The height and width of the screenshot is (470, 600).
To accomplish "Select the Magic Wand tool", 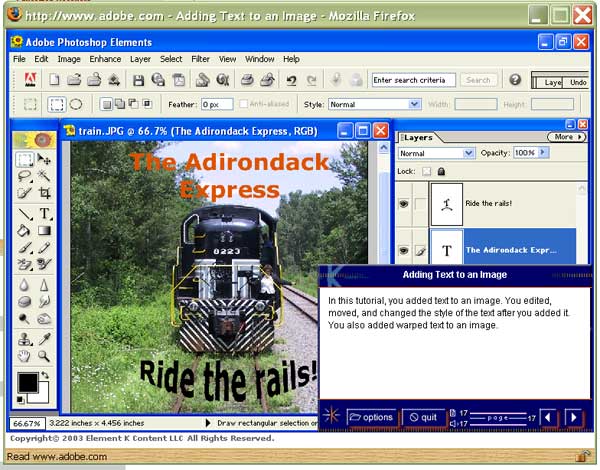I will point(44,176).
